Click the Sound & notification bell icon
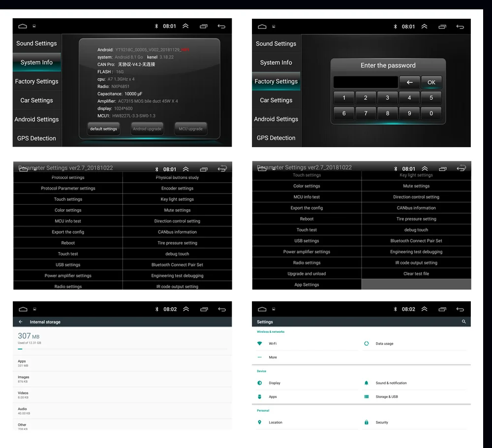Viewport: 492px width, 448px height. (x=366, y=383)
